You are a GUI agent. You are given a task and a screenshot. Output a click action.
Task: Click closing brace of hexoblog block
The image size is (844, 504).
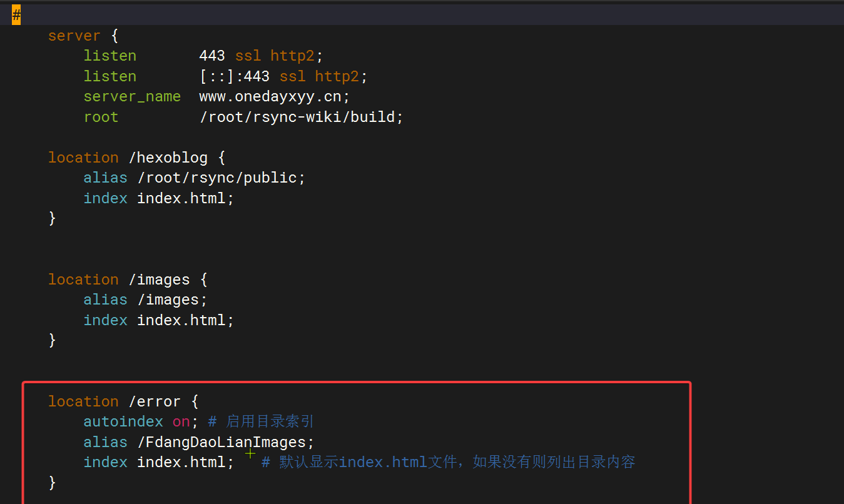pyautogui.click(x=52, y=218)
